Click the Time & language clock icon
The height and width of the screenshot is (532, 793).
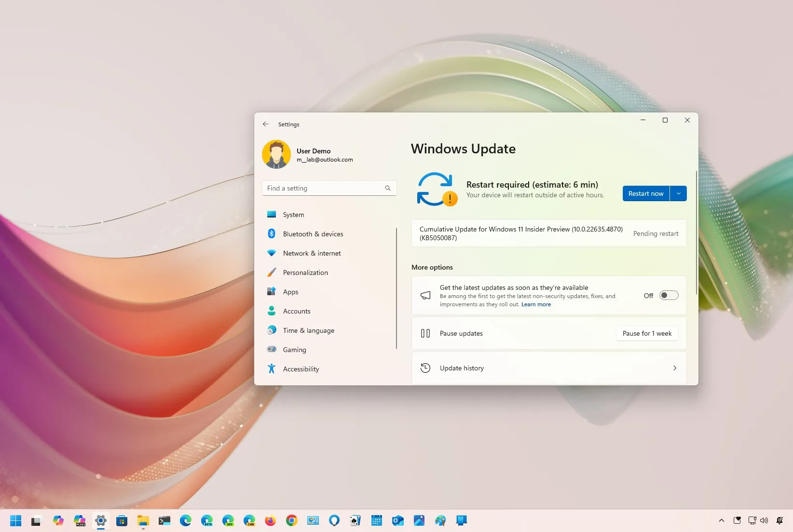point(272,330)
